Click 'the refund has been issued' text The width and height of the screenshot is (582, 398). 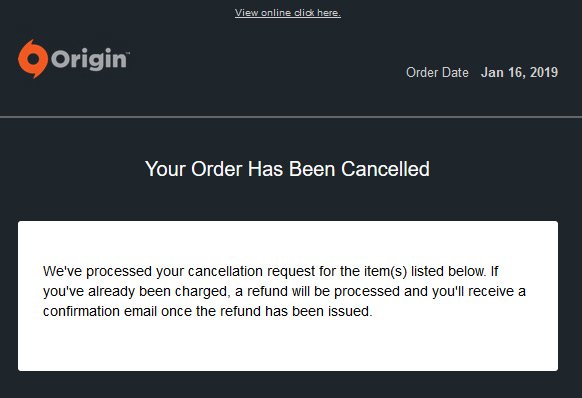(x=284, y=311)
